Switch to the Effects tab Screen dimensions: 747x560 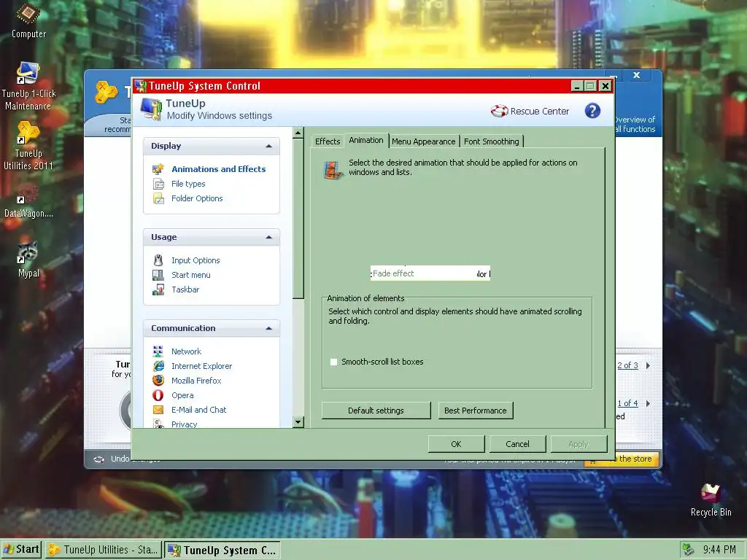pos(328,141)
